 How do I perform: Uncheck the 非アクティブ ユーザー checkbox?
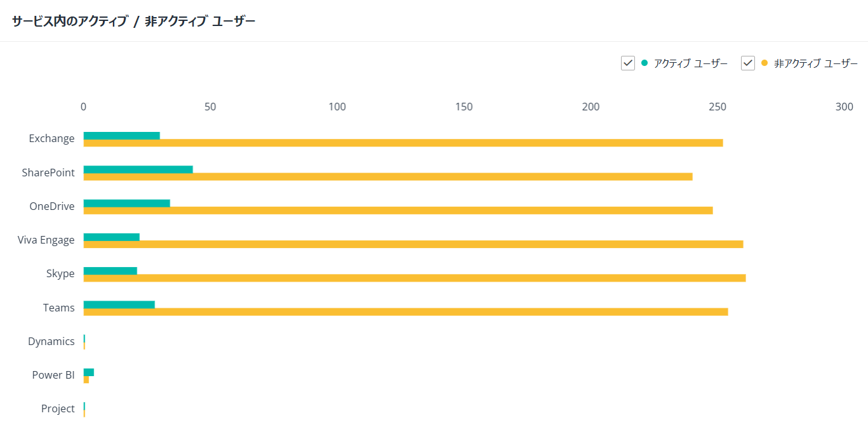coord(747,63)
